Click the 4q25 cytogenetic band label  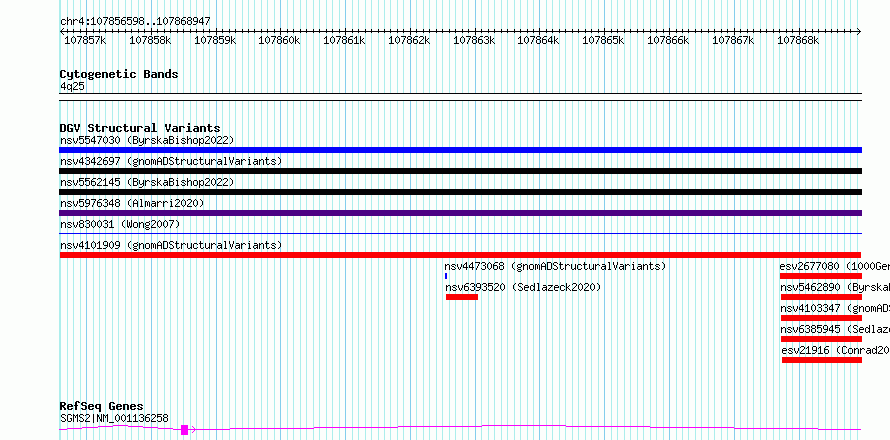coord(72,87)
